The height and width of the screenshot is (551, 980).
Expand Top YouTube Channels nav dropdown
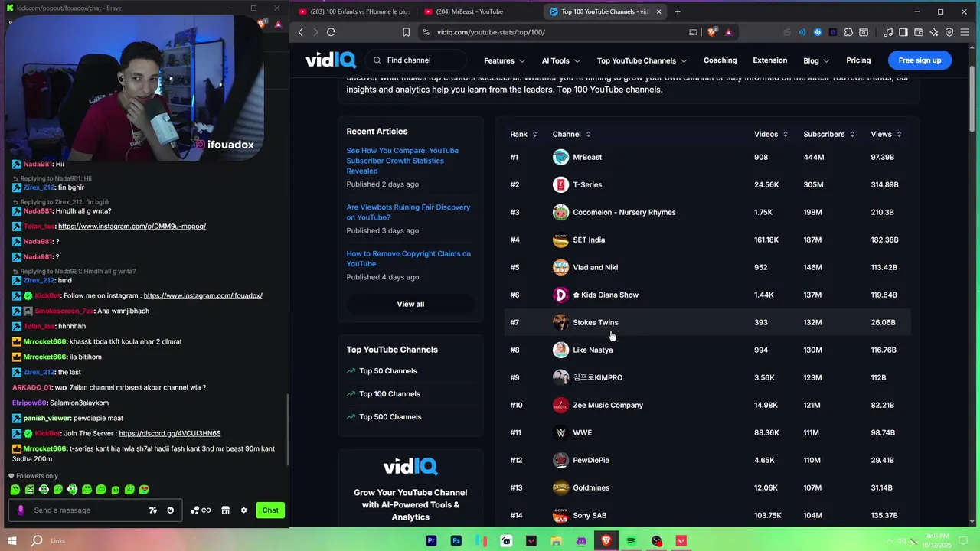tap(642, 60)
